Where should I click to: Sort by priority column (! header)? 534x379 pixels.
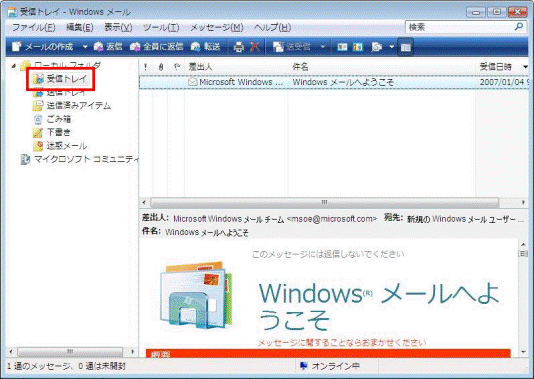146,67
